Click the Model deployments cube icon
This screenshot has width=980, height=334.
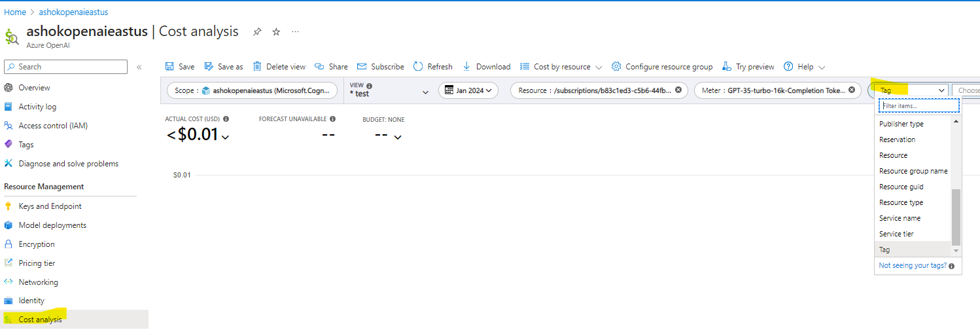[x=9, y=225]
